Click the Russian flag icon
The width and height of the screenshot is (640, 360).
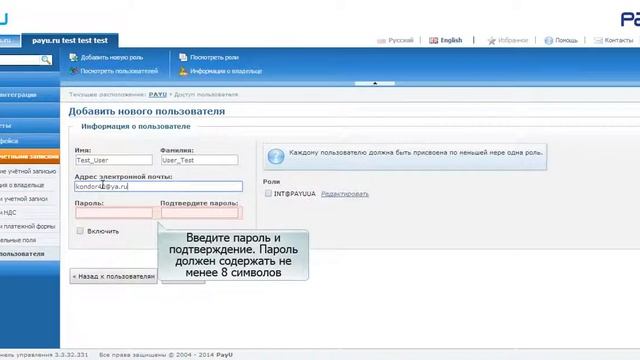[x=381, y=40]
